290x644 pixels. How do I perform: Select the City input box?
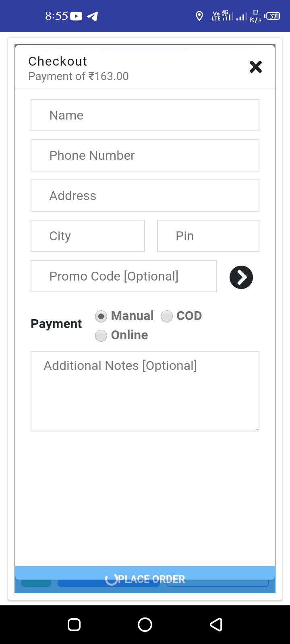tap(88, 236)
